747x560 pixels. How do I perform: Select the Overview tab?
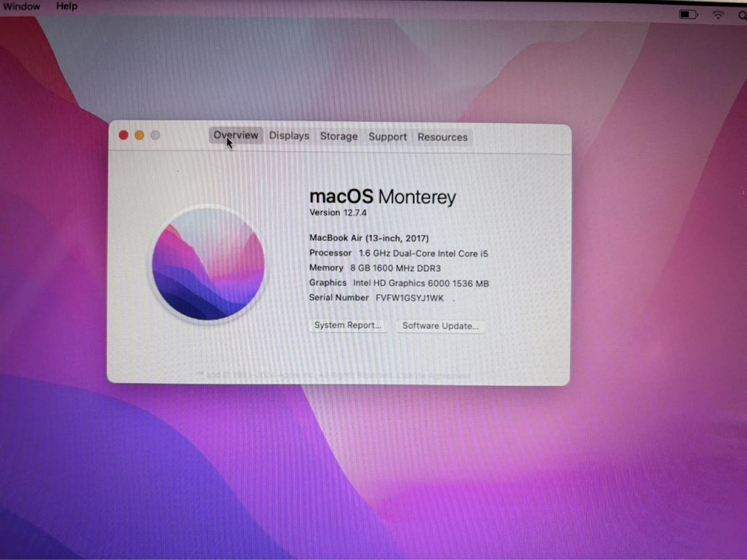236,135
